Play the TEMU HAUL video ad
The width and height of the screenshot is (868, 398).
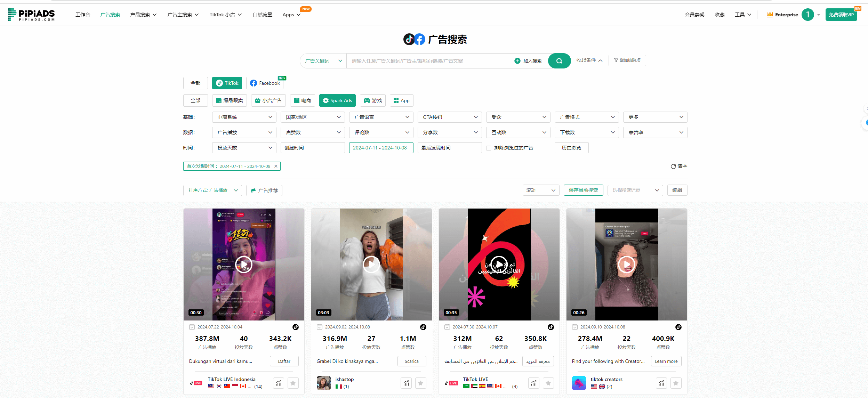point(371,265)
